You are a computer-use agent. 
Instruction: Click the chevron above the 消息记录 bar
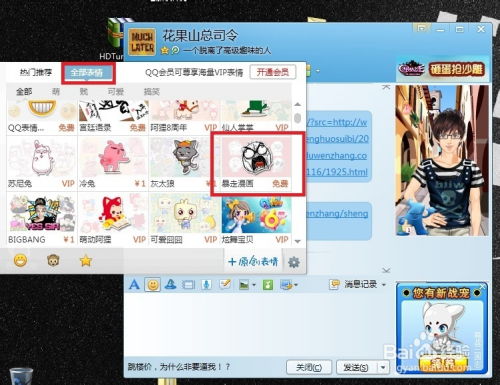click(386, 270)
